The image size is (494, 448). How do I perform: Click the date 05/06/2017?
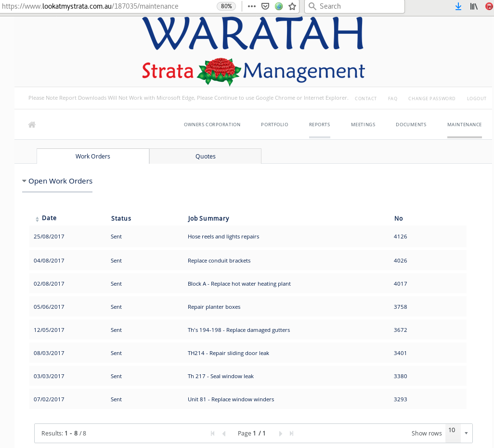[49, 307]
